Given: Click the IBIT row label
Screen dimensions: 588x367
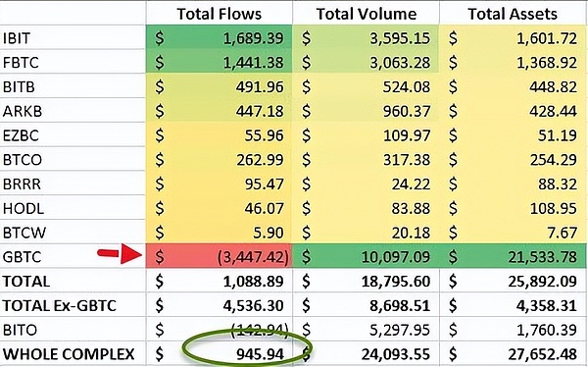Looking at the screenshot, I should [x=17, y=38].
